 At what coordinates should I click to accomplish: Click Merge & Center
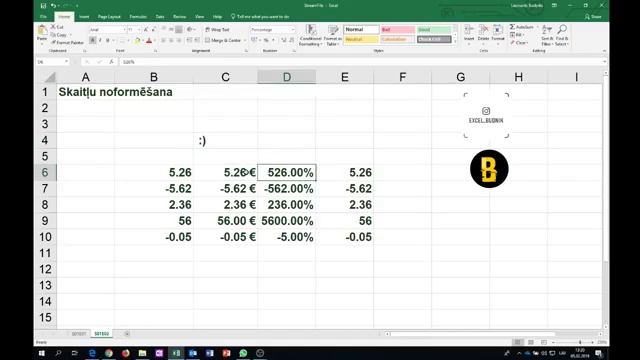[223, 40]
